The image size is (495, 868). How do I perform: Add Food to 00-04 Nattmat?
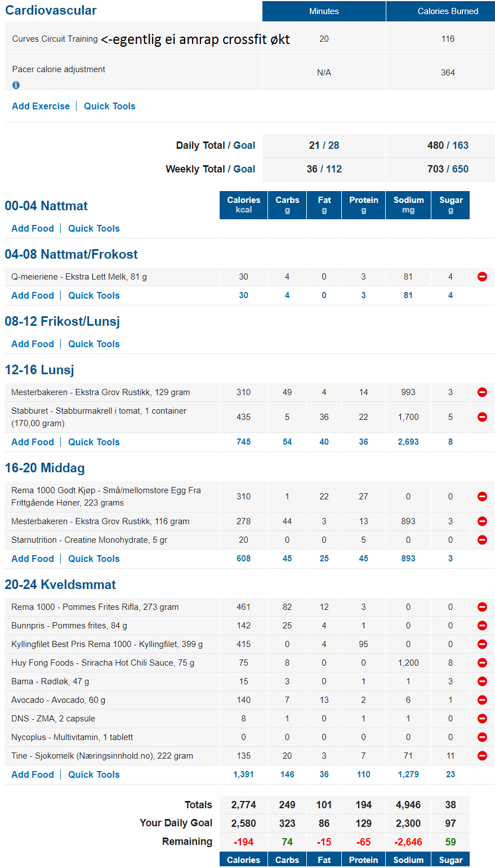pyautogui.click(x=33, y=228)
